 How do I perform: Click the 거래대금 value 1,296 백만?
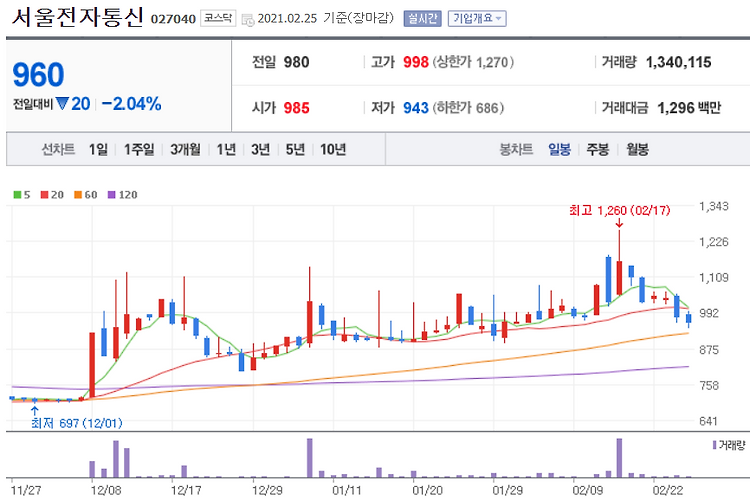tap(689, 108)
